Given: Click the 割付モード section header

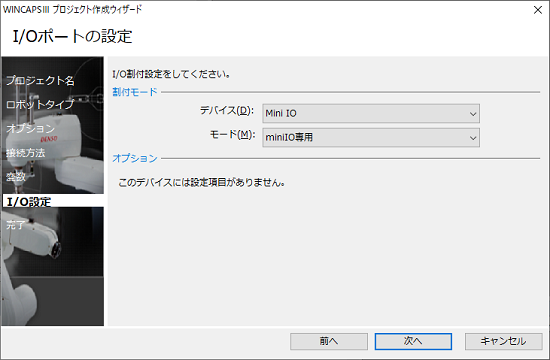Looking at the screenshot, I should pyautogui.click(x=135, y=92).
